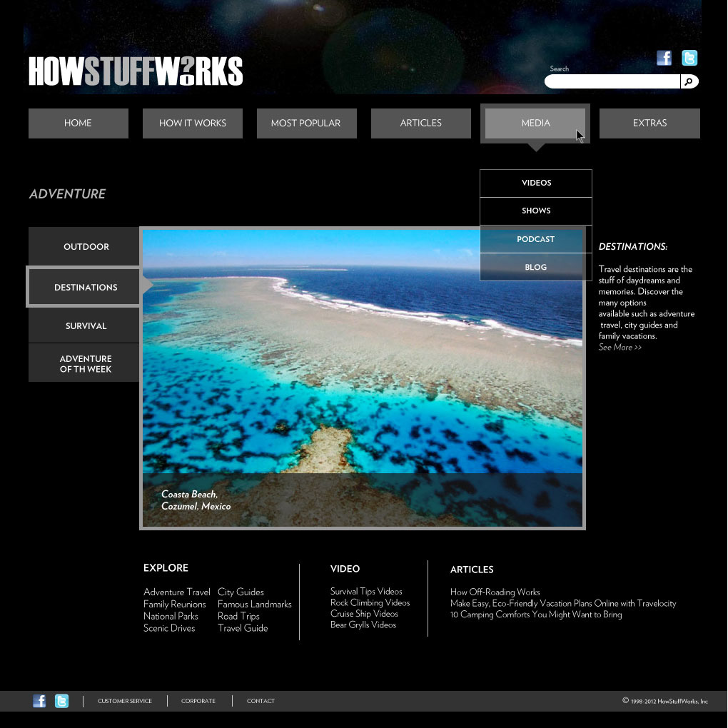Open the Rock Climbing Videos link
Viewport: 728px width, 728px height.
pyautogui.click(x=370, y=602)
